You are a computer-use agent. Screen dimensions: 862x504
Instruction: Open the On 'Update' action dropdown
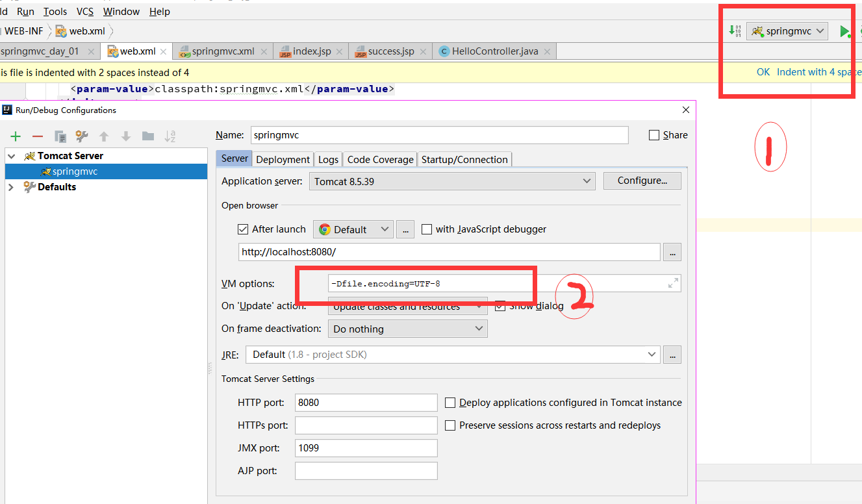click(x=408, y=306)
